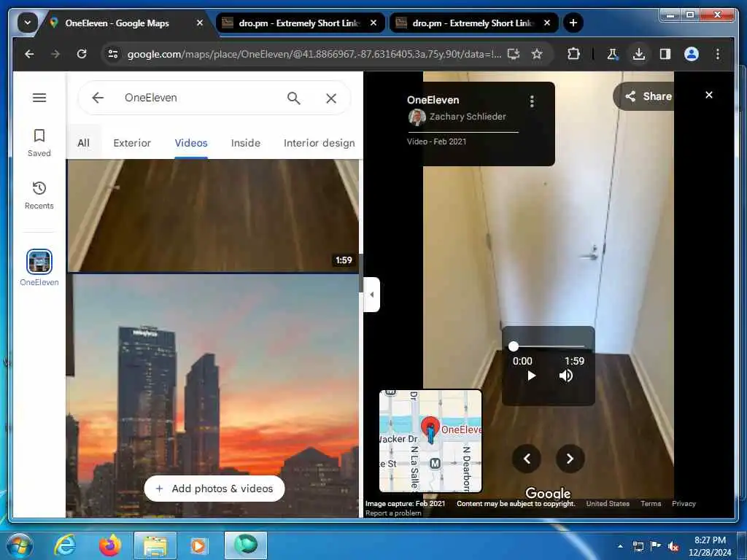Open the Interior design tab

320,143
